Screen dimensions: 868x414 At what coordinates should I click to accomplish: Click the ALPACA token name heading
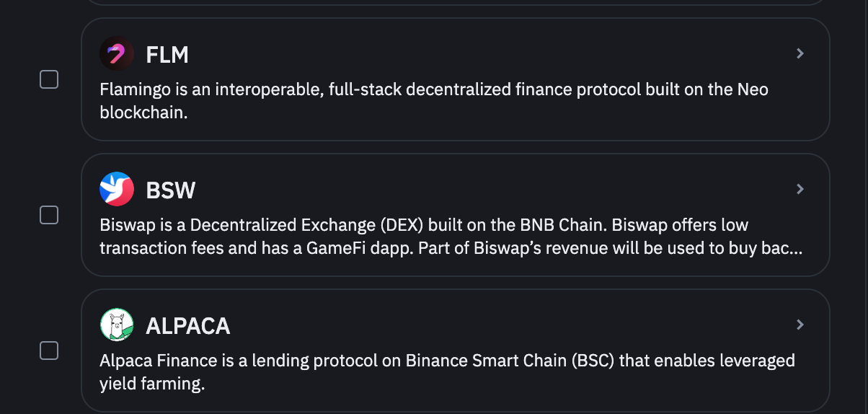[x=188, y=326]
